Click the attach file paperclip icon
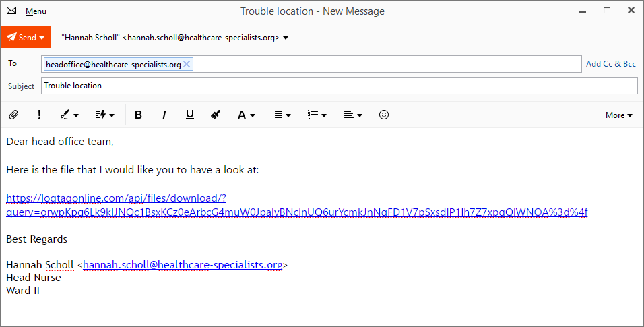 click(13, 115)
